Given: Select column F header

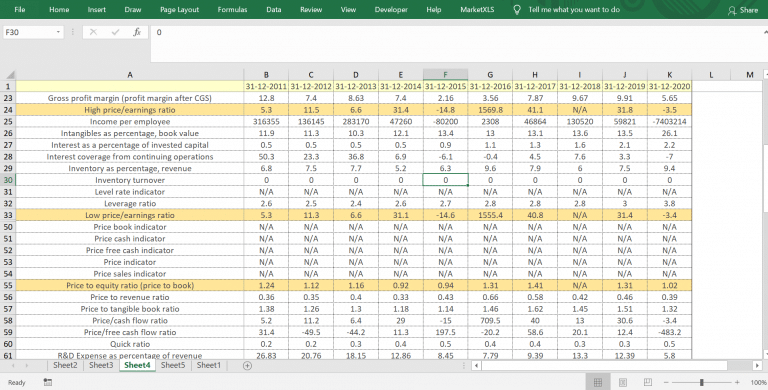Looking at the screenshot, I should [x=445, y=75].
